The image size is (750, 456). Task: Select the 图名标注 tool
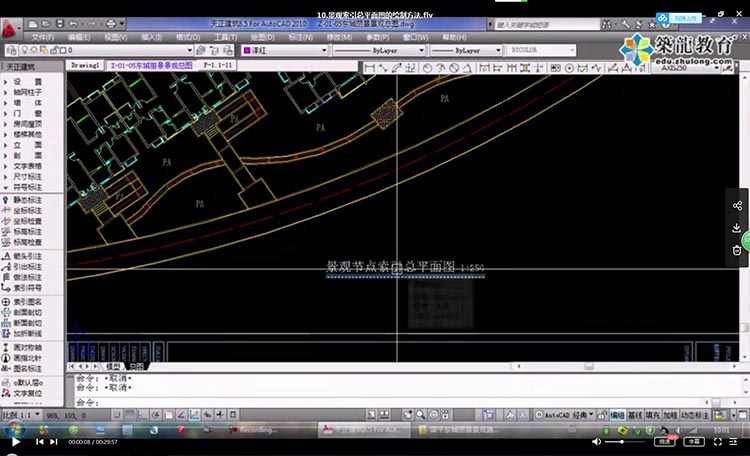point(27,368)
